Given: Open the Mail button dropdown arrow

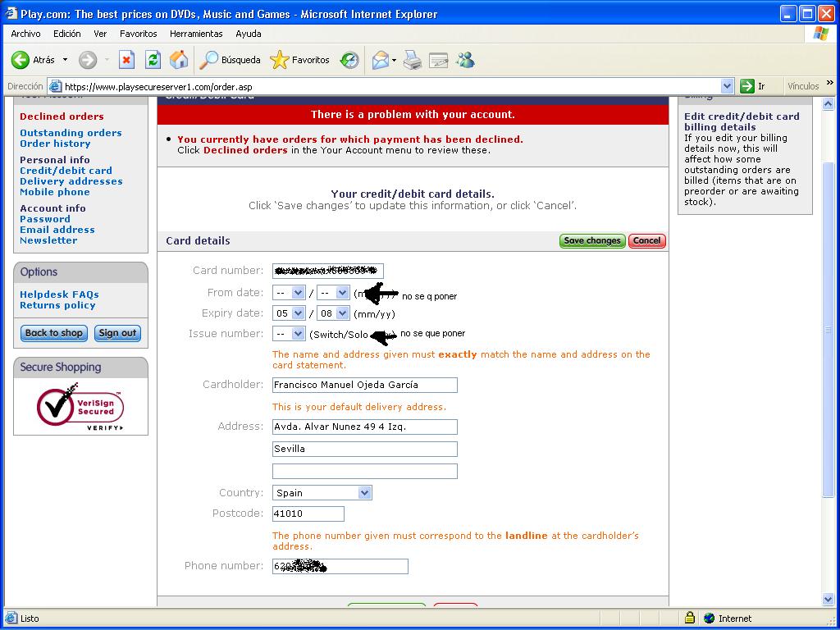Looking at the screenshot, I should point(395,60).
